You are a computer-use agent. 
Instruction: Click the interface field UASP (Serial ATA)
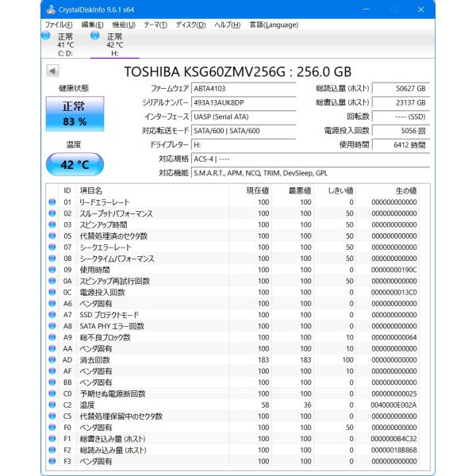coord(244,117)
